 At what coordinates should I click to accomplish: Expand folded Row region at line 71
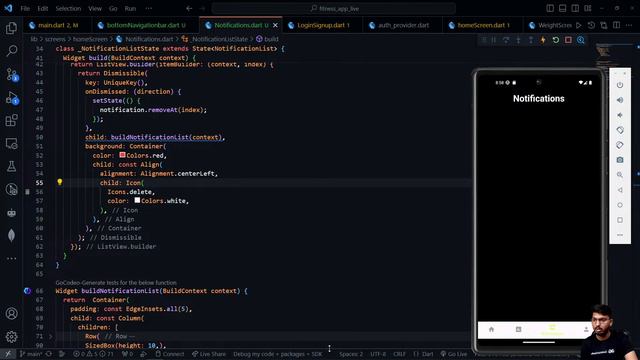(x=51, y=336)
